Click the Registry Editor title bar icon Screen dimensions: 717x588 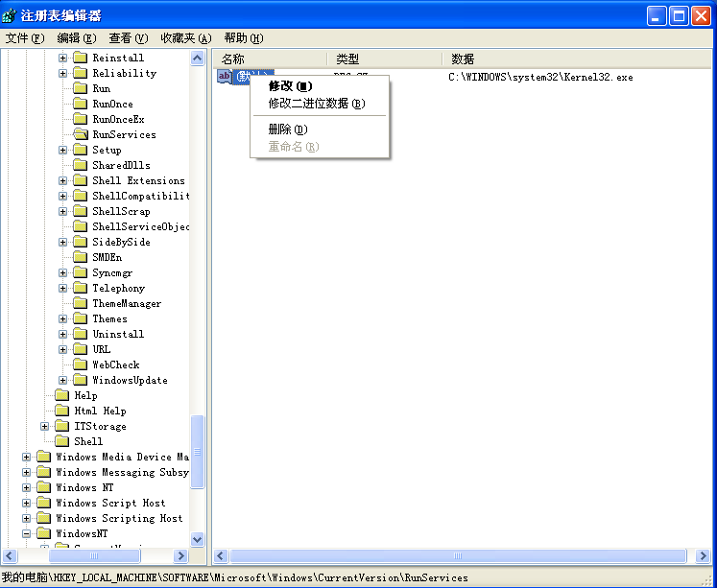(10, 16)
